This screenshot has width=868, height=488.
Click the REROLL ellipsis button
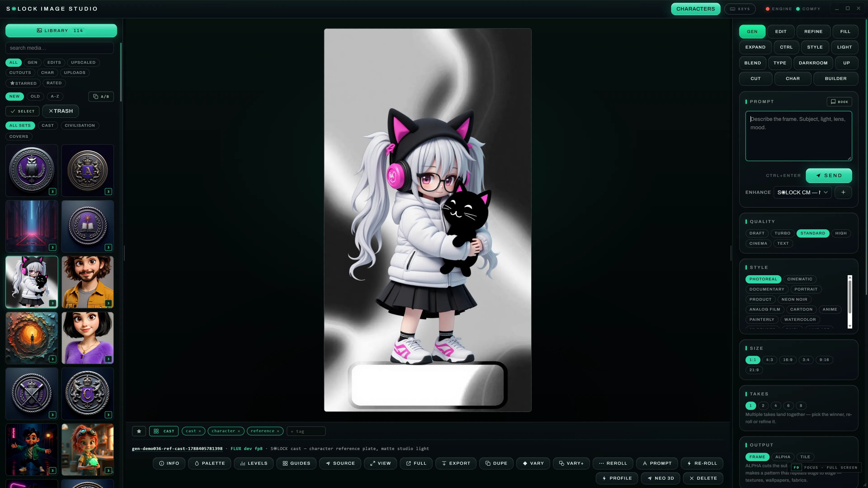(x=613, y=463)
